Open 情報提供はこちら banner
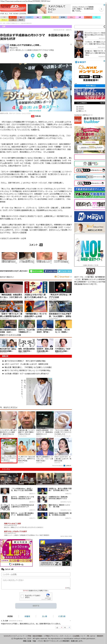Image resolution: width=107 pixels, height=644 pixels. (90, 94)
